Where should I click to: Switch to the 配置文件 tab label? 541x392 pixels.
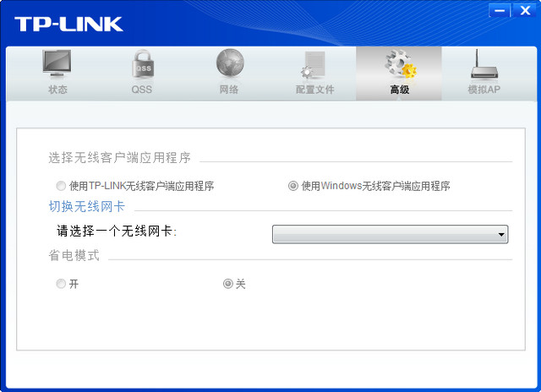point(314,90)
